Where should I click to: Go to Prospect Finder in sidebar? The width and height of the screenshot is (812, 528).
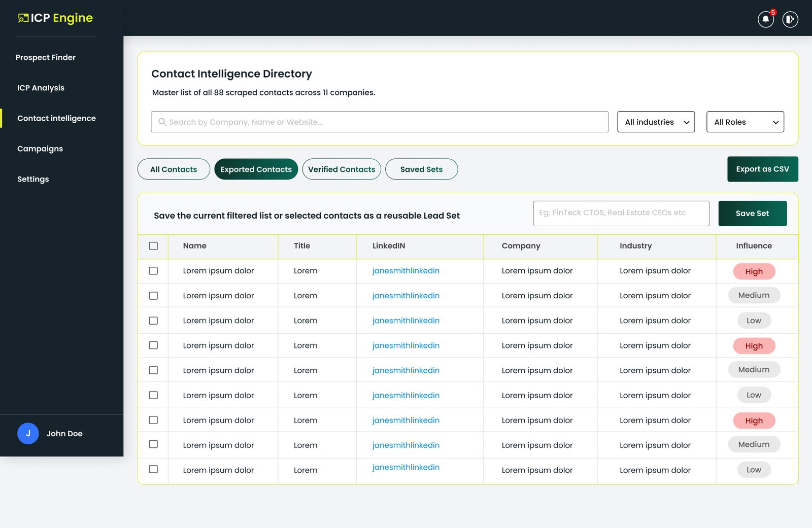(46, 57)
